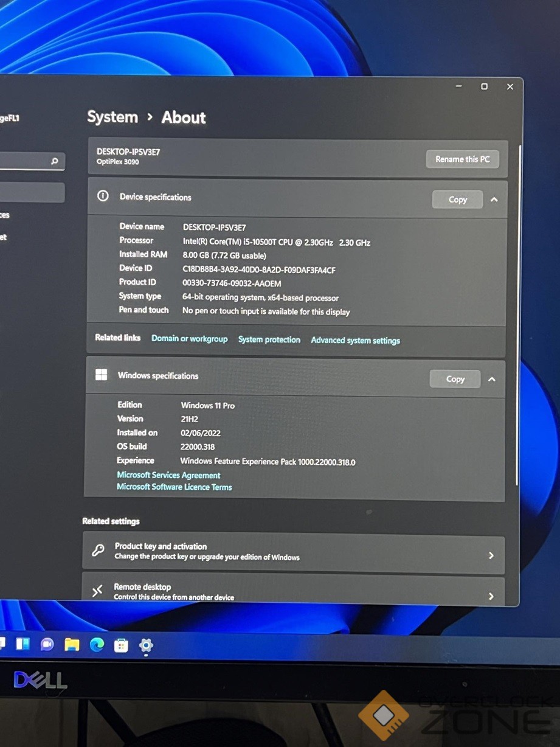Select the Windows 11 Pro edition value
This screenshot has width=560, height=747.
click(x=207, y=405)
